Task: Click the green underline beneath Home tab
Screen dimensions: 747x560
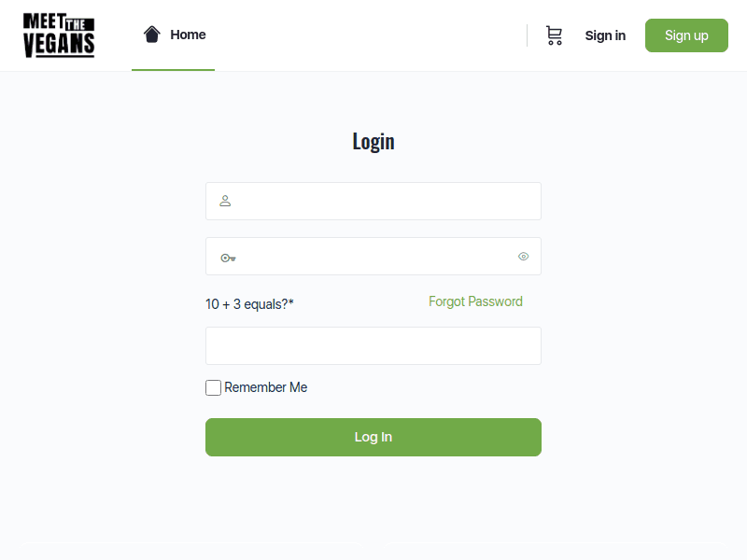Action: 173,70
